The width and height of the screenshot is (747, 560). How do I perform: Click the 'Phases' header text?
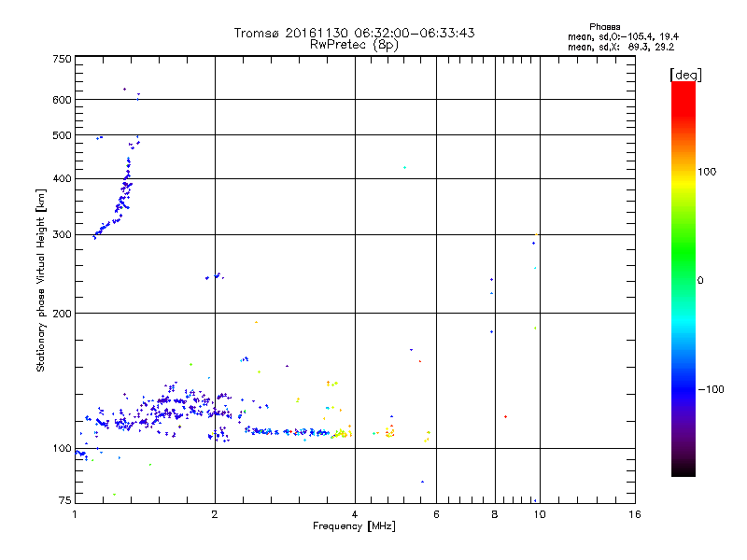pos(604,27)
